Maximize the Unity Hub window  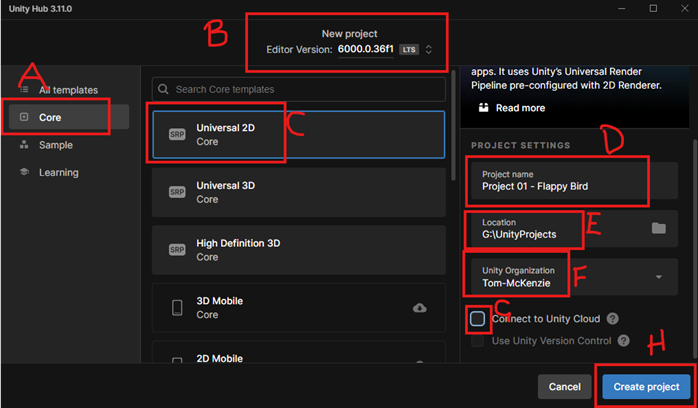(x=653, y=8)
